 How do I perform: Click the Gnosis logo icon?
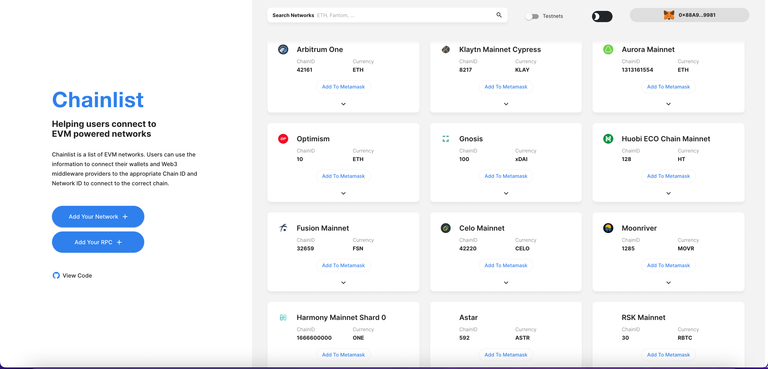(x=446, y=139)
